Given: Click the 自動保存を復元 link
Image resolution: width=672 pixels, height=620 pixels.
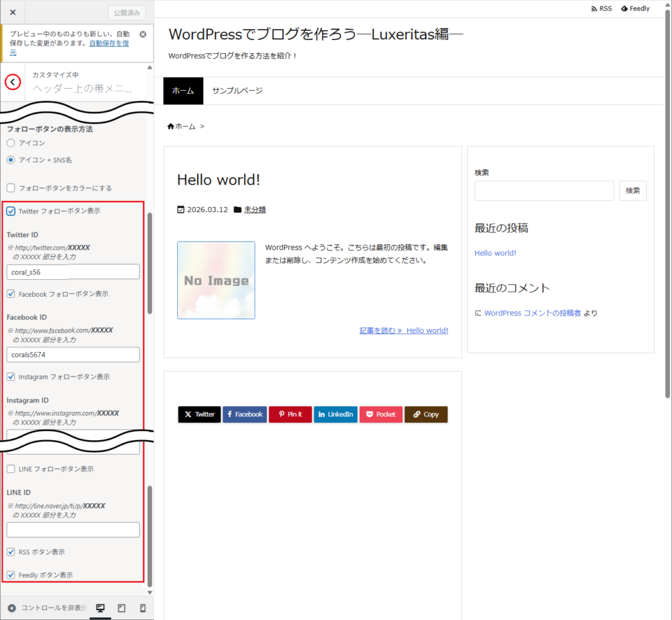Looking at the screenshot, I should pos(109,43).
